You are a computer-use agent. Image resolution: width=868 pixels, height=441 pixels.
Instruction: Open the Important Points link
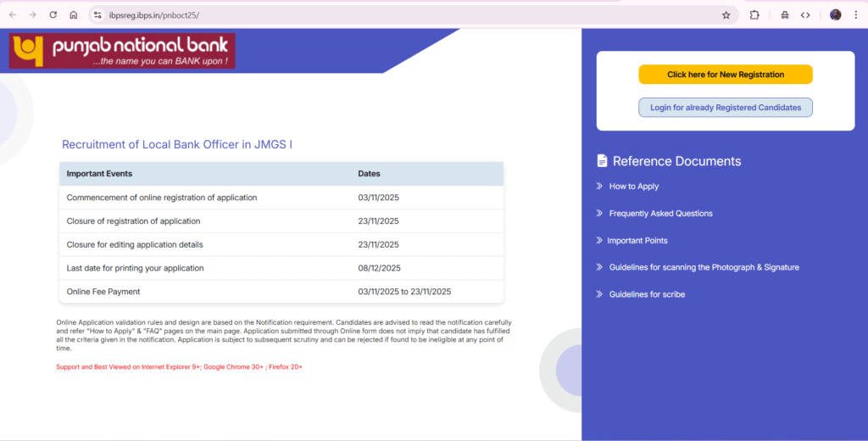[x=637, y=241]
